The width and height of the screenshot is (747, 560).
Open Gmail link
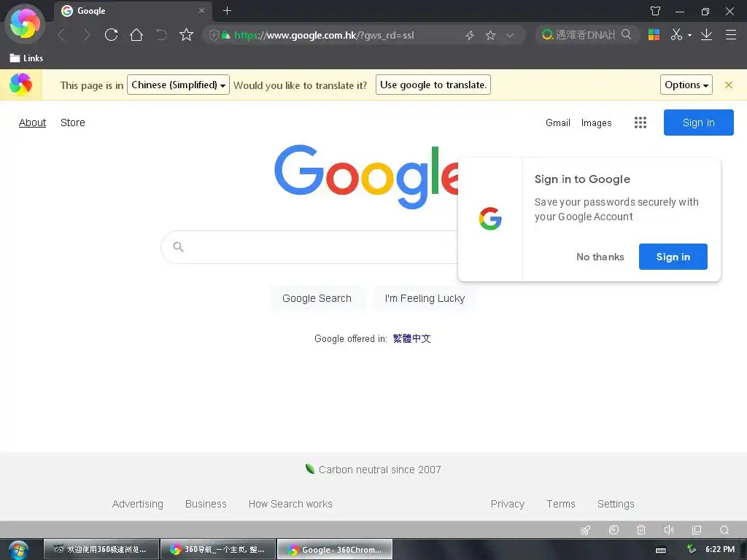click(x=558, y=122)
